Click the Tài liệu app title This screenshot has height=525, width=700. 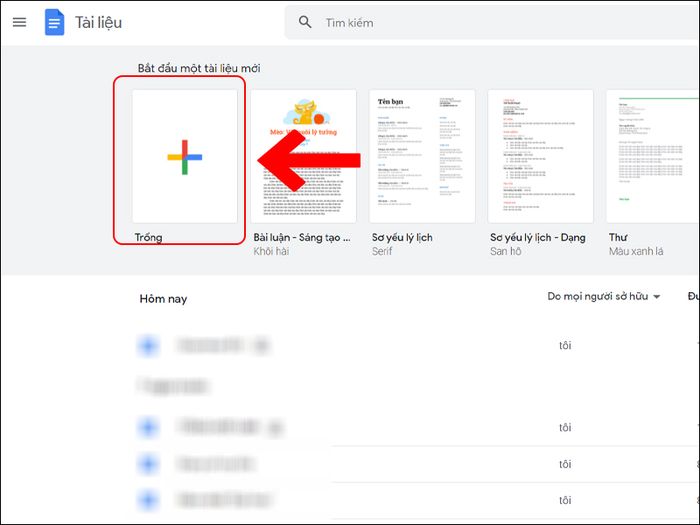click(98, 23)
